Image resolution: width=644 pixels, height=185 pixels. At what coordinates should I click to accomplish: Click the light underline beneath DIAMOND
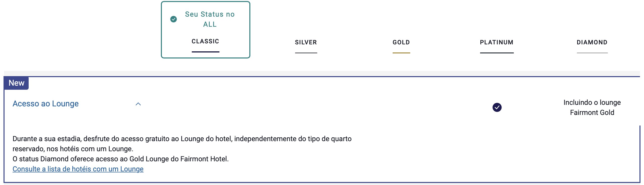tap(592, 53)
